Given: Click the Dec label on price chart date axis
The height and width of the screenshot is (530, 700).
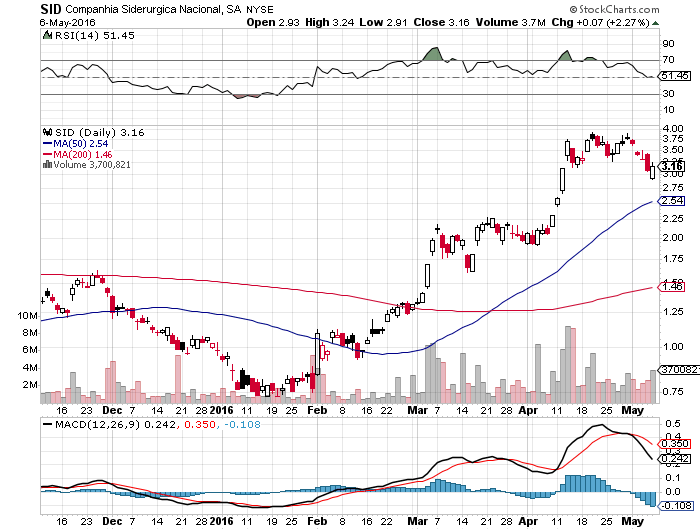Looking at the screenshot, I should pyautogui.click(x=112, y=410).
